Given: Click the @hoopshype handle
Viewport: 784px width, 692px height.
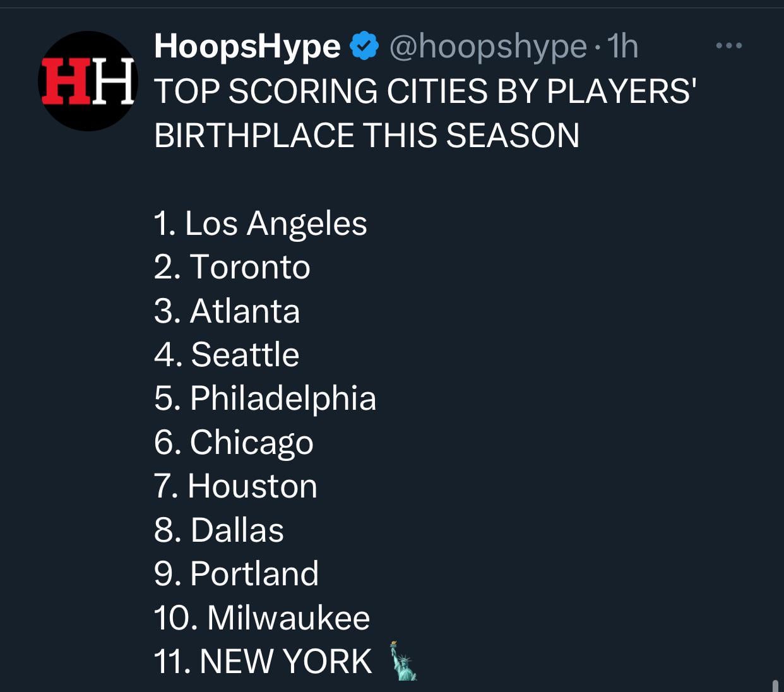Looking at the screenshot, I should (x=488, y=46).
